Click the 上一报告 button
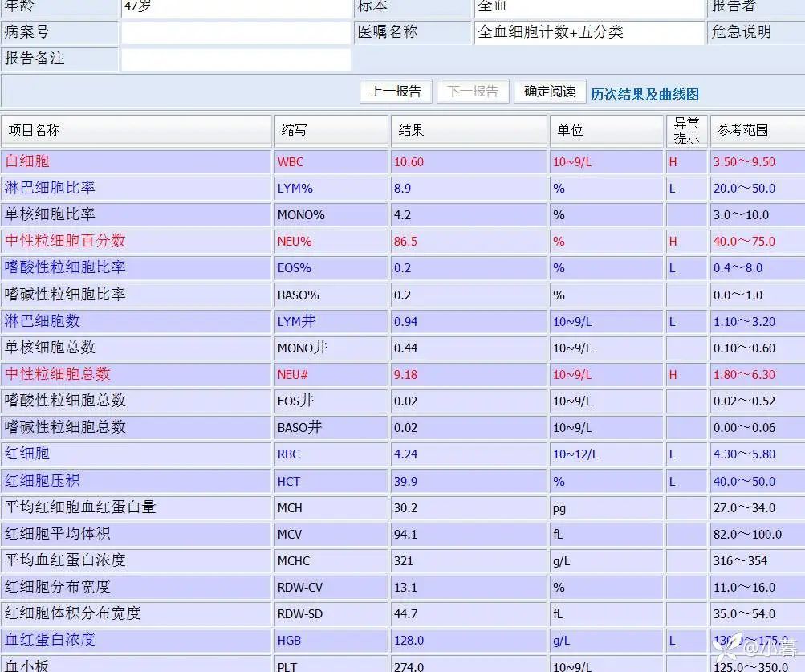This screenshot has height=672, width=805. [396, 92]
